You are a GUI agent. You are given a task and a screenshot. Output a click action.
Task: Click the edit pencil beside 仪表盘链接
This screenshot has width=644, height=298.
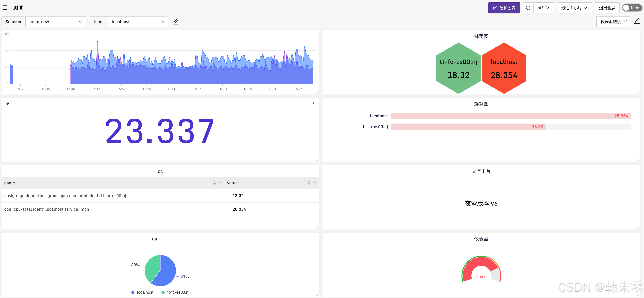click(637, 21)
